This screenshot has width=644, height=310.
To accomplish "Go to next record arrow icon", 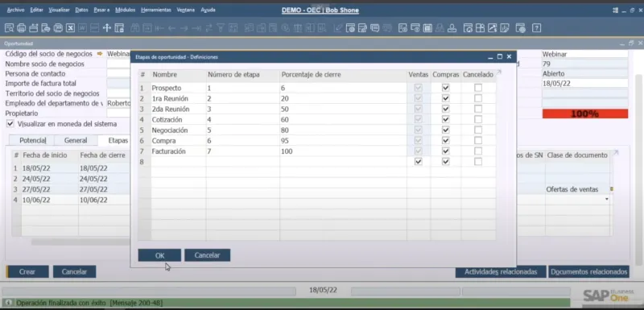I will click(x=184, y=28).
